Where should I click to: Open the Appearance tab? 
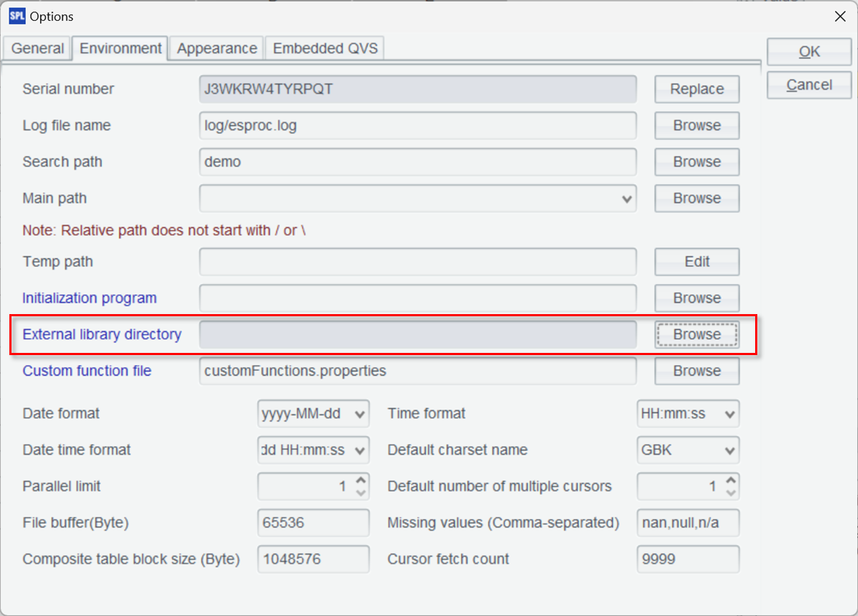216,48
